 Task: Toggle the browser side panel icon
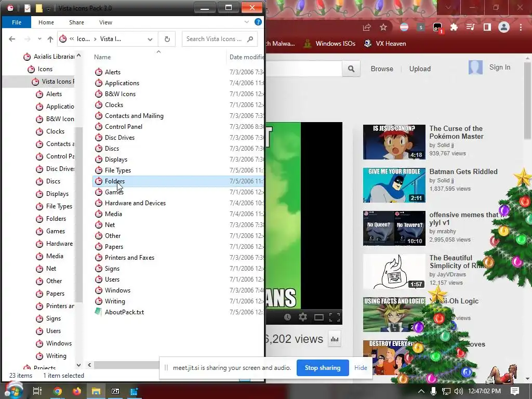pyautogui.click(x=487, y=28)
